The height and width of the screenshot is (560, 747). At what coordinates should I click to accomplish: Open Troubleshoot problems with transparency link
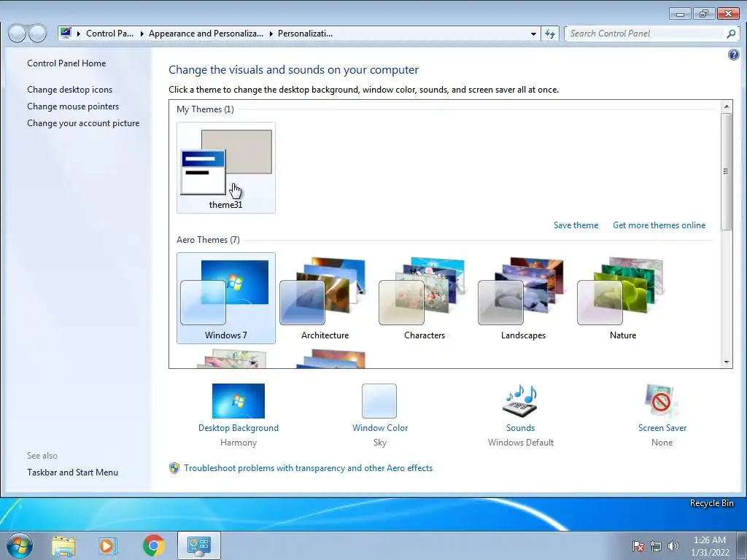309,468
